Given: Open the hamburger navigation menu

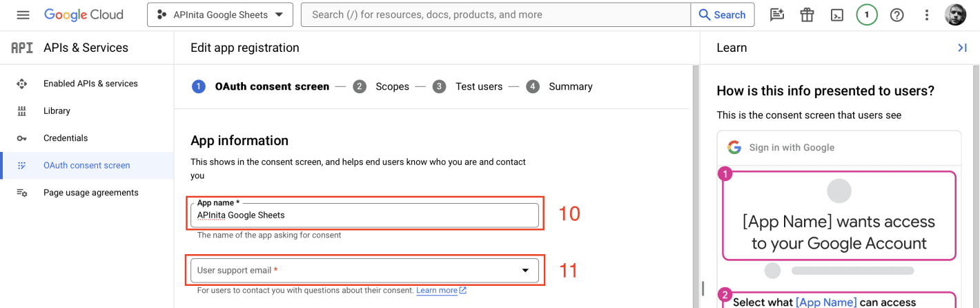Looking at the screenshot, I should point(23,15).
